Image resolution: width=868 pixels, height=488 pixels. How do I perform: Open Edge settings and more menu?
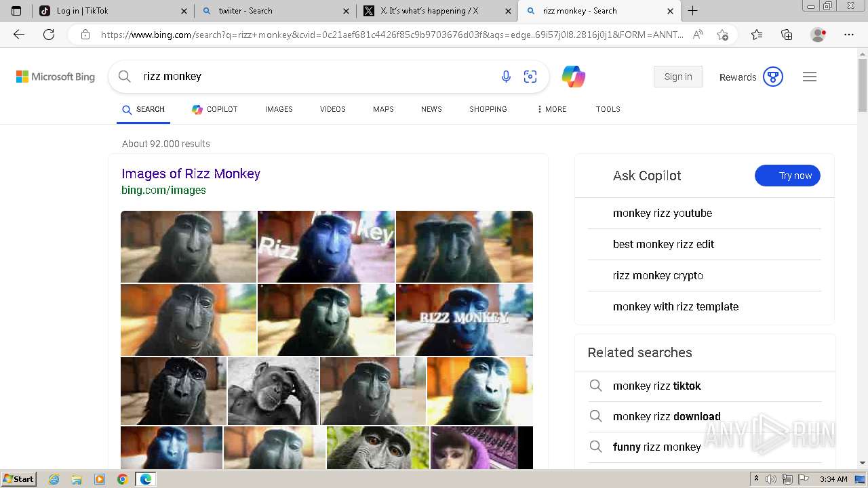click(x=849, y=35)
